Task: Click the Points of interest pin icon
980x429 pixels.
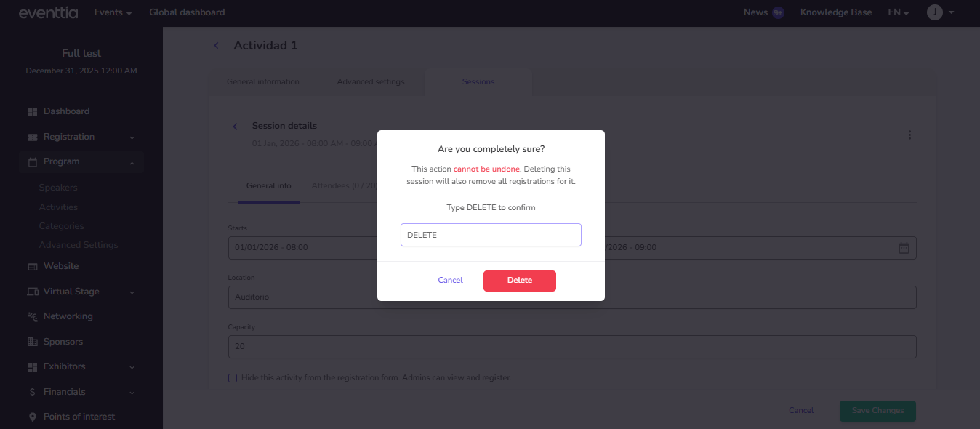Action: pyautogui.click(x=33, y=417)
